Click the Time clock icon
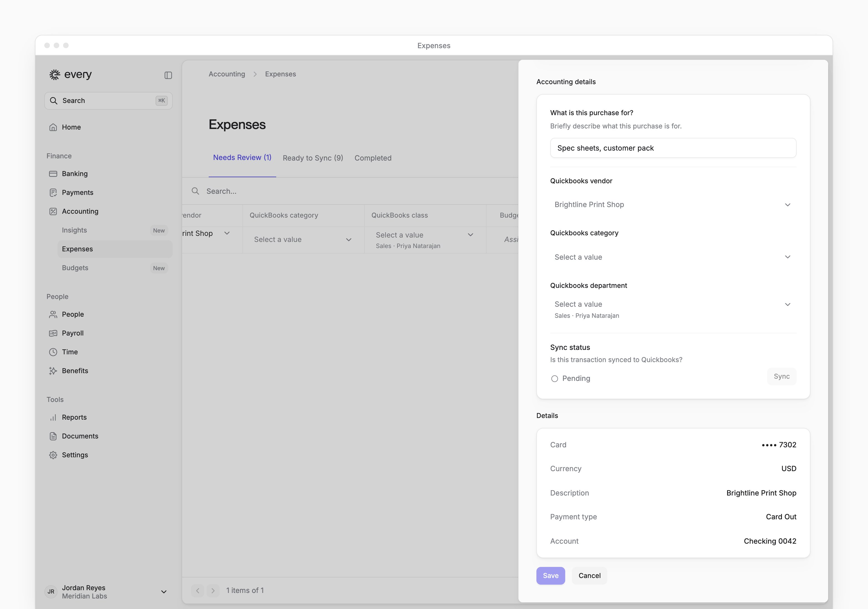The height and width of the screenshot is (609, 868). point(53,352)
